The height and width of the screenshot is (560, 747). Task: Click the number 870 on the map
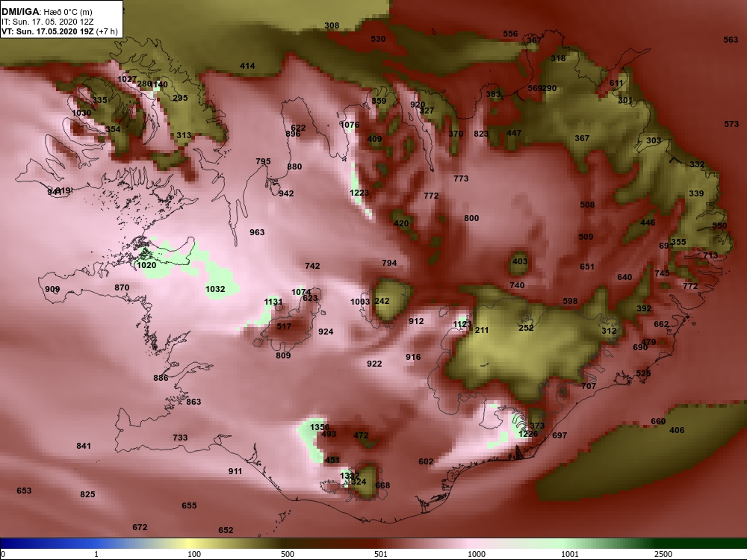pos(122,287)
